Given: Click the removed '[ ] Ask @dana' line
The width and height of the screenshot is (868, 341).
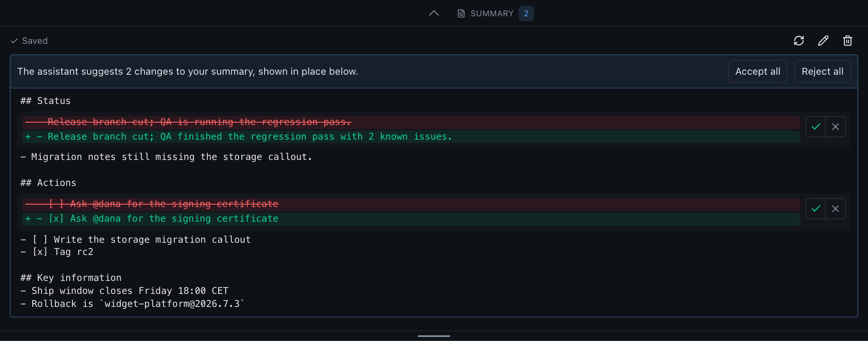Looking at the screenshot, I should 411,204.
